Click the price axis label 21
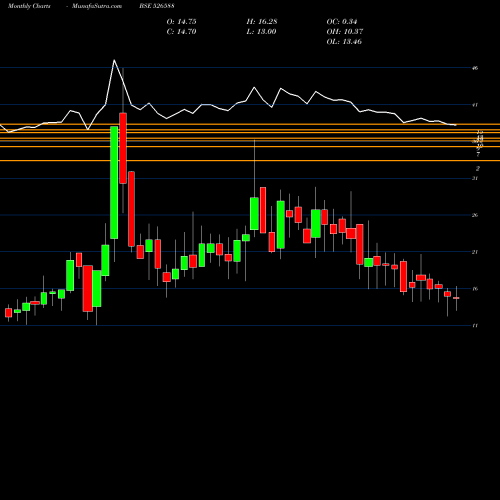This screenshot has height=500, width=500. tap(475, 252)
